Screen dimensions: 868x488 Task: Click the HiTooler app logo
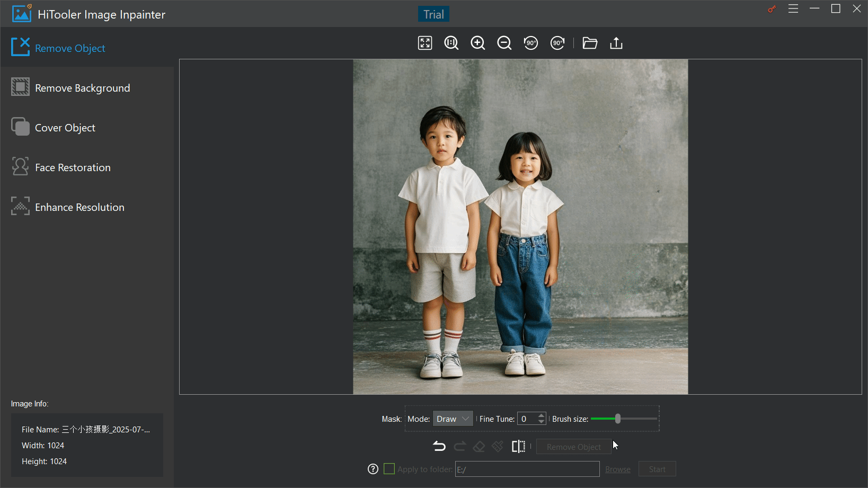[22, 14]
